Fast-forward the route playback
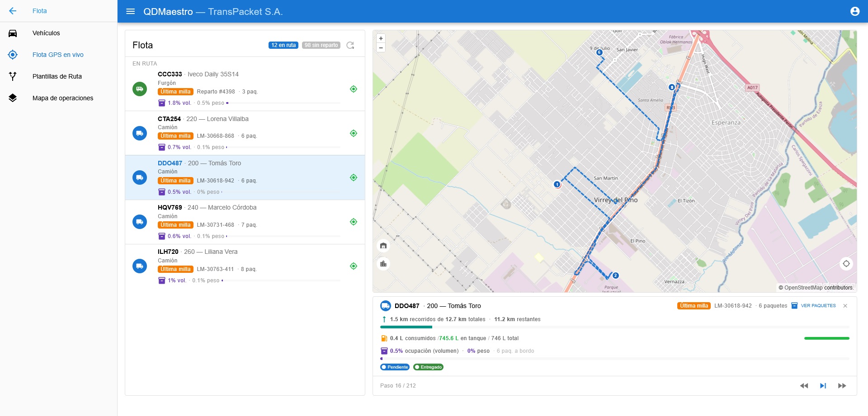868x416 pixels. (x=842, y=386)
